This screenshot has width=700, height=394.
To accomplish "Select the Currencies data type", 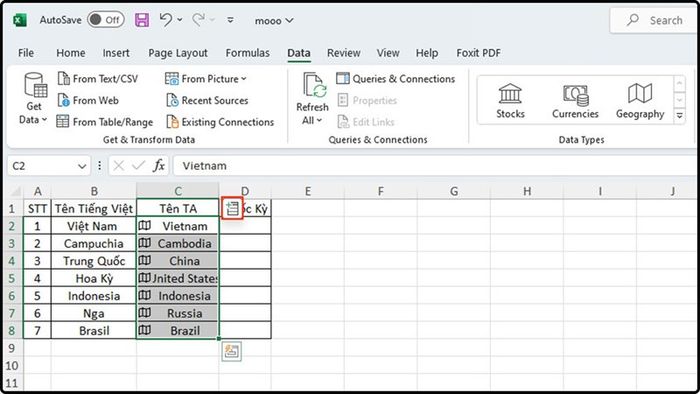I will (575, 101).
